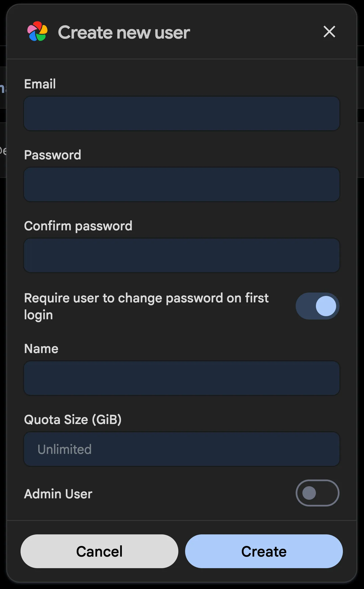364x589 pixels.
Task: Close the Create new user dialog
Action: click(x=329, y=32)
